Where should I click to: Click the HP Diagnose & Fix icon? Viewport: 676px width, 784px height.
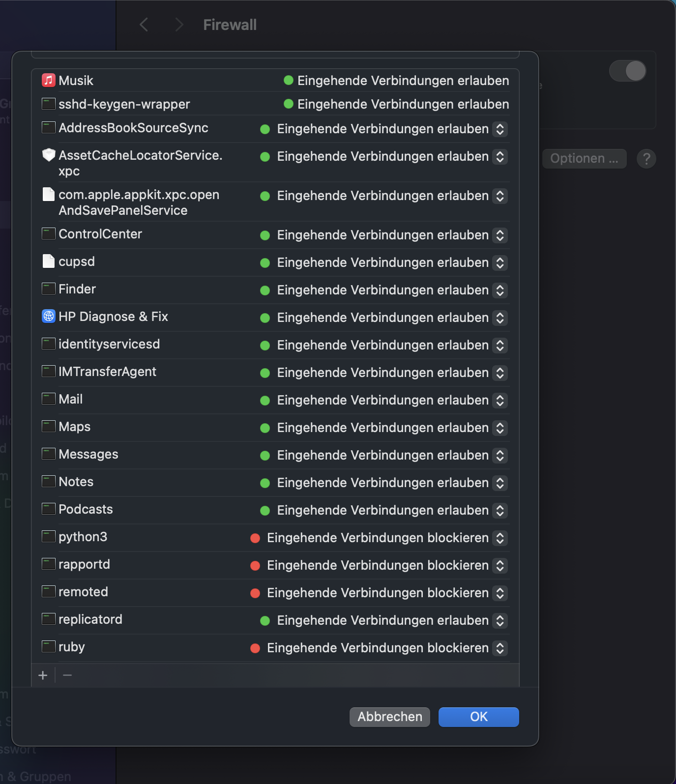point(48,316)
